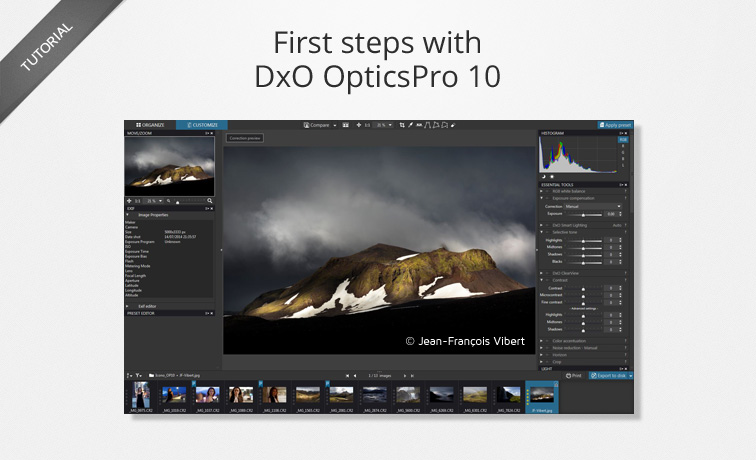Expand the Crop section in Essential Tools
The width and height of the screenshot is (756, 460).
(x=541, y=362)
